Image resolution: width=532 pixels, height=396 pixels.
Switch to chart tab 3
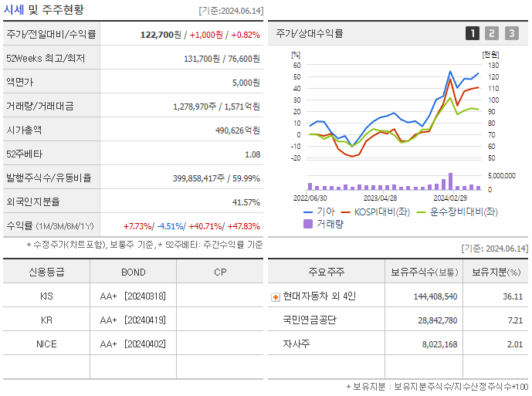tap(512, 33)
